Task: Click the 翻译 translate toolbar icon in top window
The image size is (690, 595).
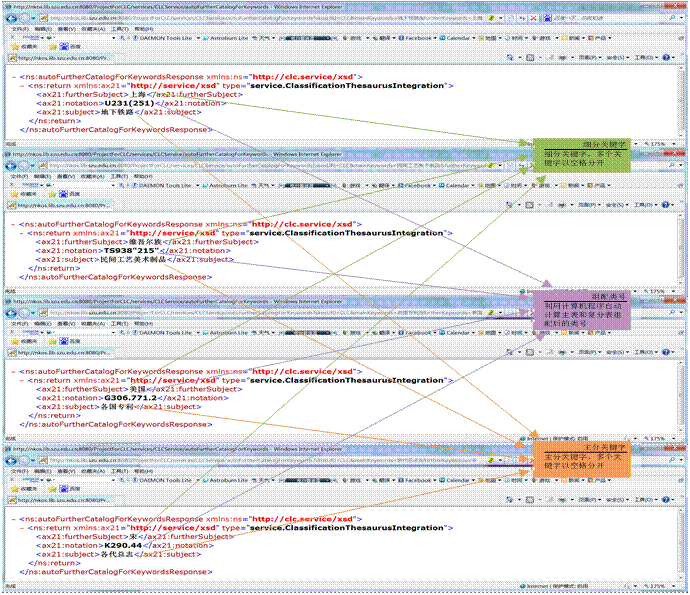Action: (386, 38)
